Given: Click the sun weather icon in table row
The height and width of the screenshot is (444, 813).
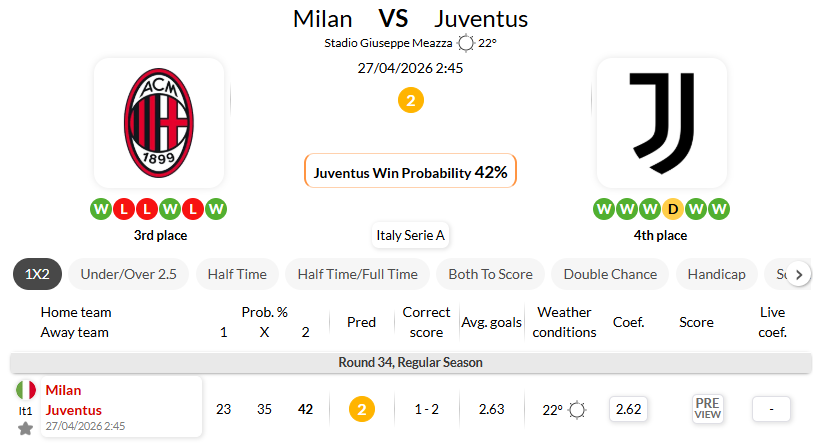Looking at the screenshot, I should coord(577,409).
